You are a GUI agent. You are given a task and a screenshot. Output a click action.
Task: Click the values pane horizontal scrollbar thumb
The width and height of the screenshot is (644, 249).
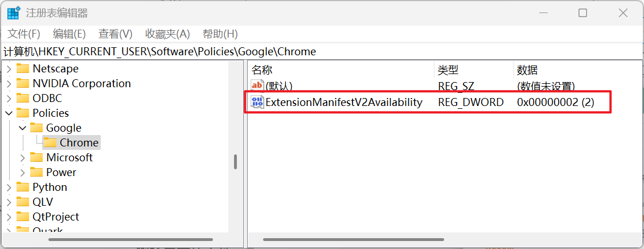pos(353,239)
